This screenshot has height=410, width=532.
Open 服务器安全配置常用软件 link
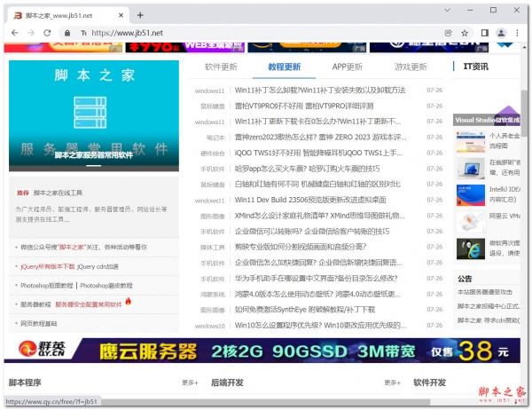(x=89, y=304)
